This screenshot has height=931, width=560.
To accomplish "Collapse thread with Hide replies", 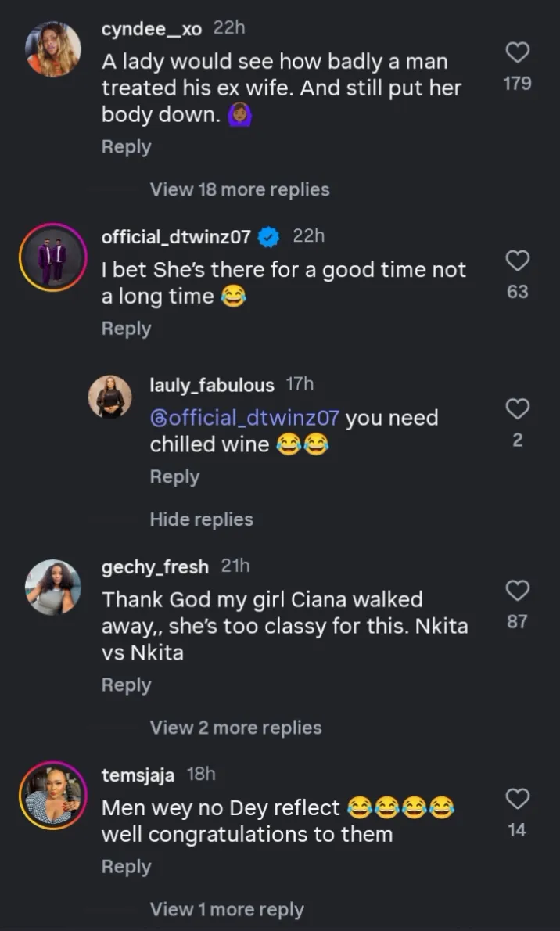I will pos(202,519).
